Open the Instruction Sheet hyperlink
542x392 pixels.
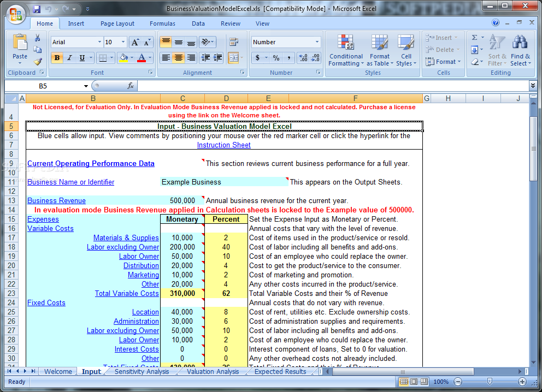pyautogui.click(x=223, y=145)
